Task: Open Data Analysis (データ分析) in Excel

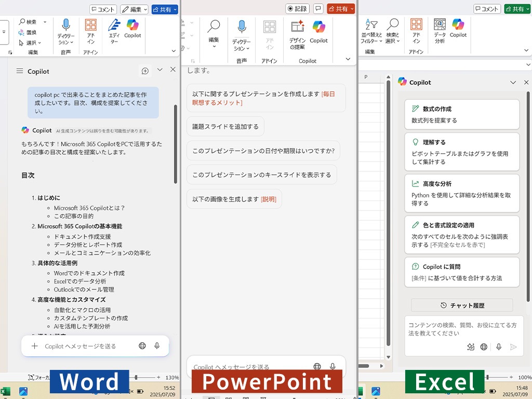Action: (x=440, y=31)
